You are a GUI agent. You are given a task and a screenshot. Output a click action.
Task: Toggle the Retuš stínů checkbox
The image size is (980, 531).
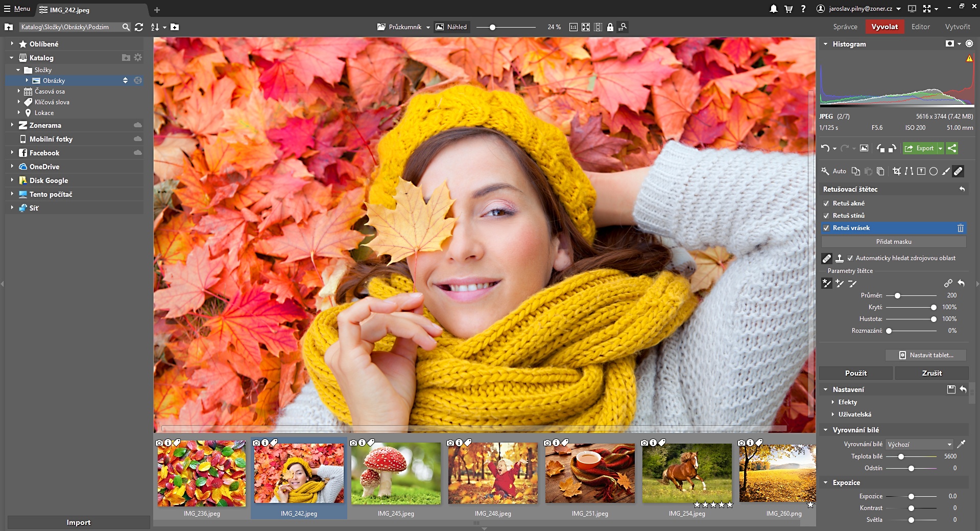pos(826,216)
